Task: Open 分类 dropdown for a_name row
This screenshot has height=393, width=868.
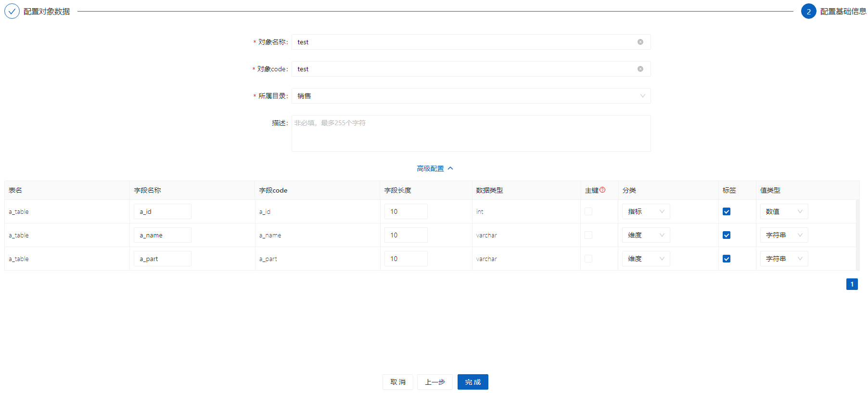Action: click(646, 235)
